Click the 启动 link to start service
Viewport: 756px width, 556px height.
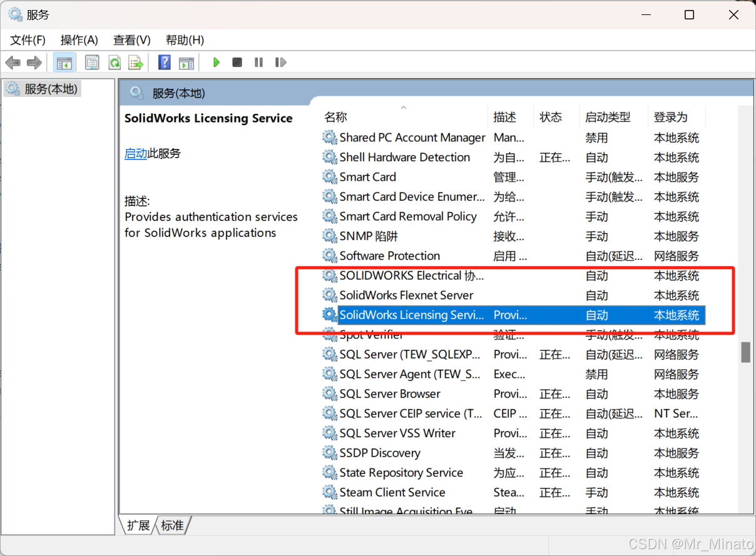[x=136, y=153]
